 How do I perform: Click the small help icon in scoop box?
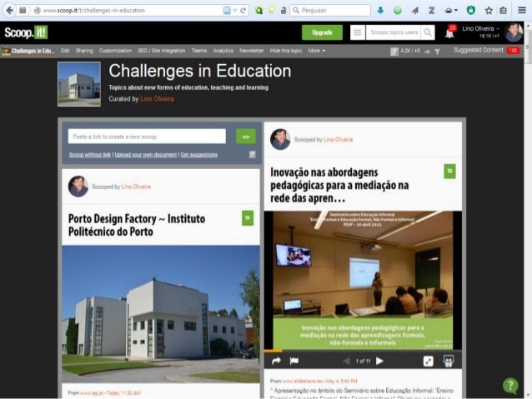pos(253,155)
